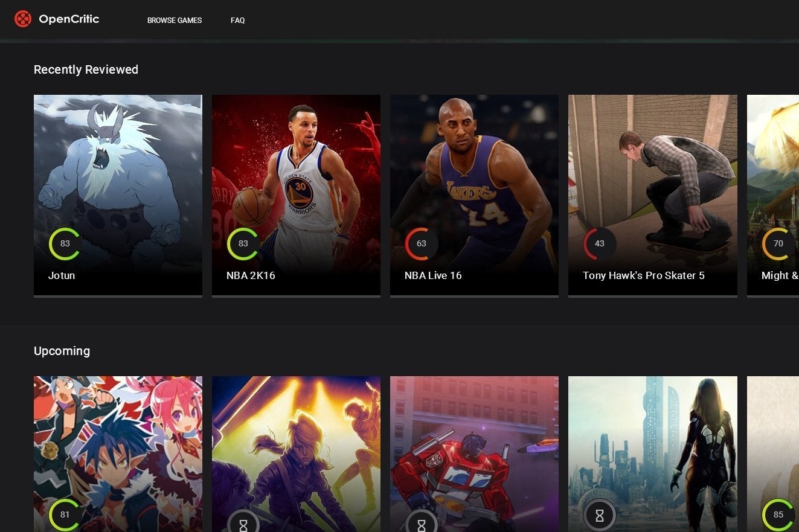Click the "Upcoming" section heading

click(62, 351)
